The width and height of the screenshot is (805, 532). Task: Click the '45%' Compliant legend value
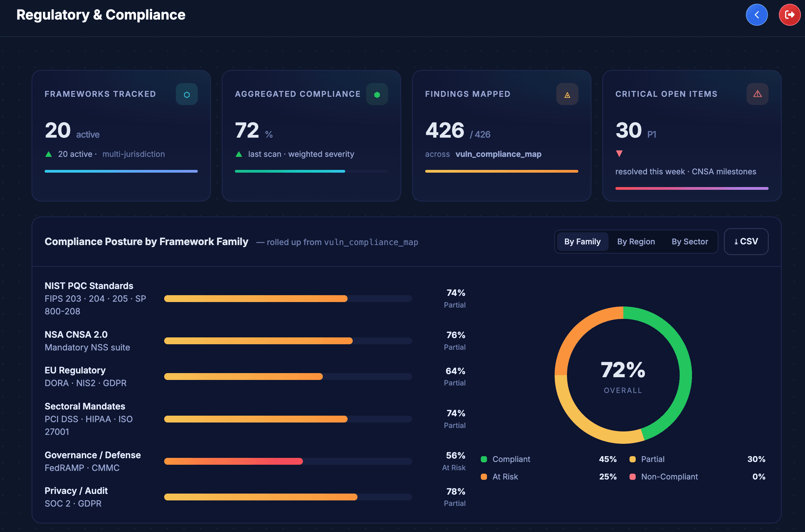coord(608,459)
